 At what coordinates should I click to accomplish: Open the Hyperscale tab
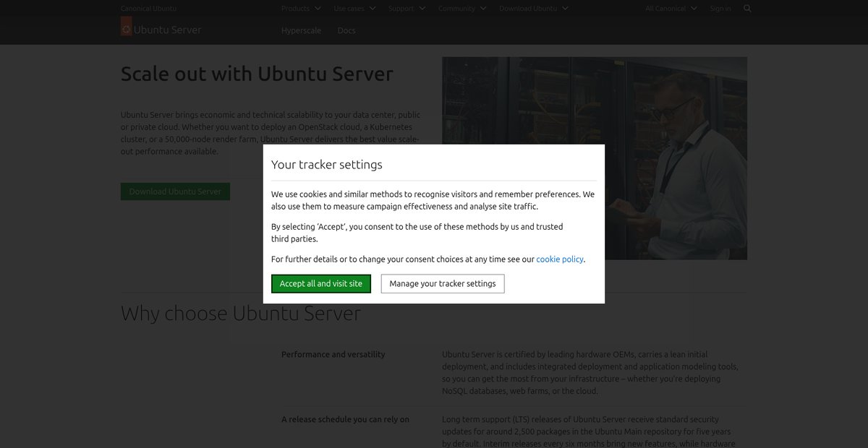302,30
